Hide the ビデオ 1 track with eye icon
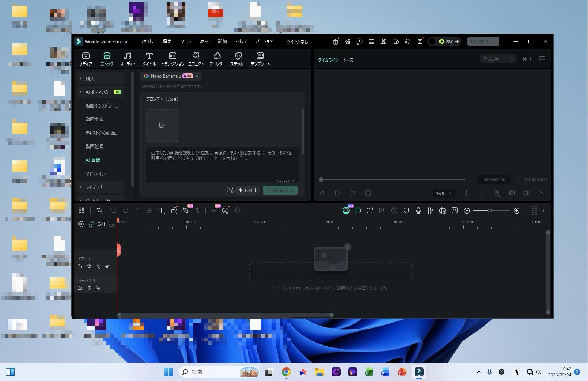This screenshot has width=588, height=381. pos(107,266)
